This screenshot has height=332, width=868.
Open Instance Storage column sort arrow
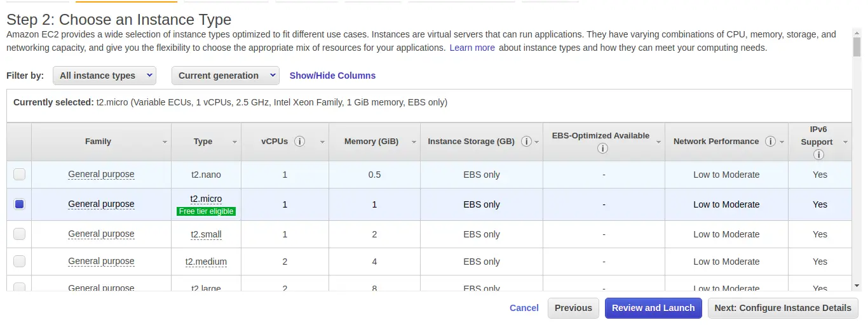click(537, 142)
